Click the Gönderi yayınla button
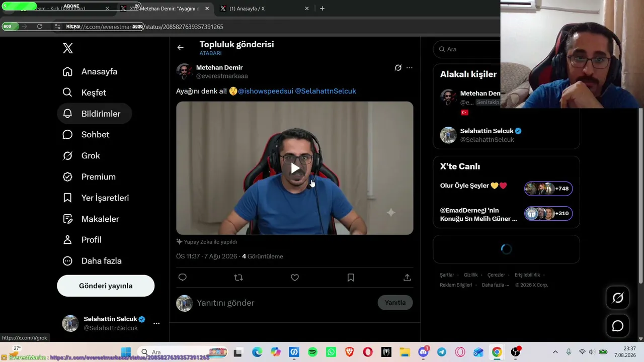This screenshot has width=644, height=362. point(106,286)
